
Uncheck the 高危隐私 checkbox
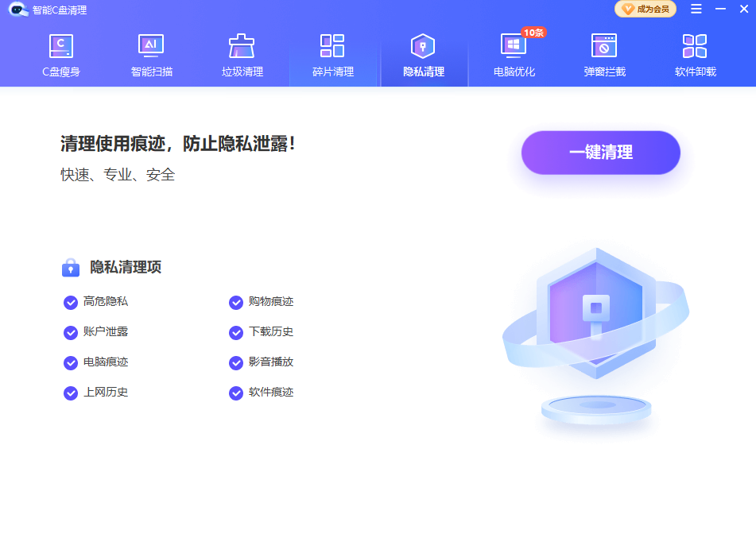coord(71,302)
